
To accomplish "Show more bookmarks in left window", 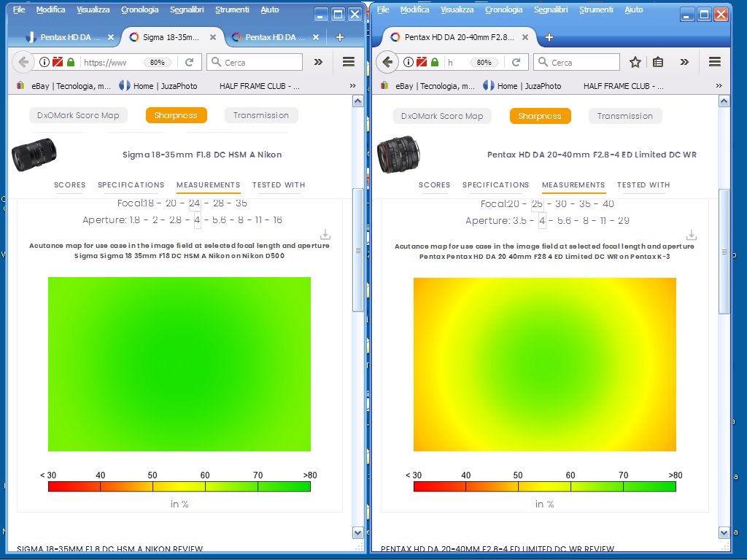I will [x=352, y=86].
